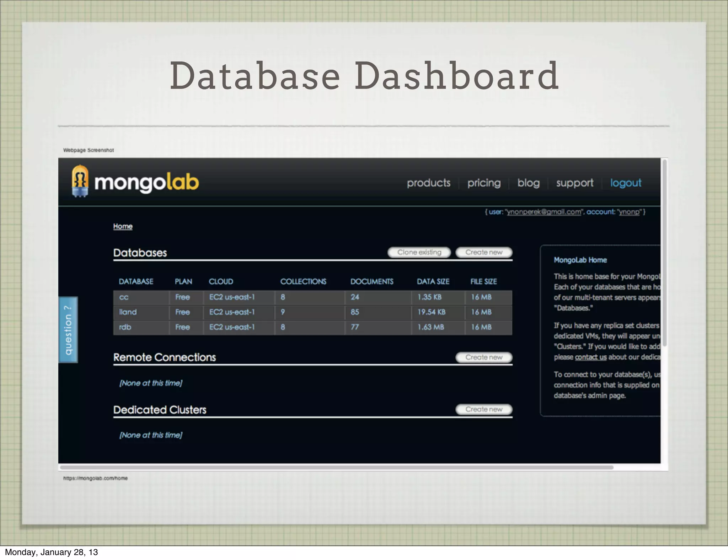Open the products menu item

[428, 183]
